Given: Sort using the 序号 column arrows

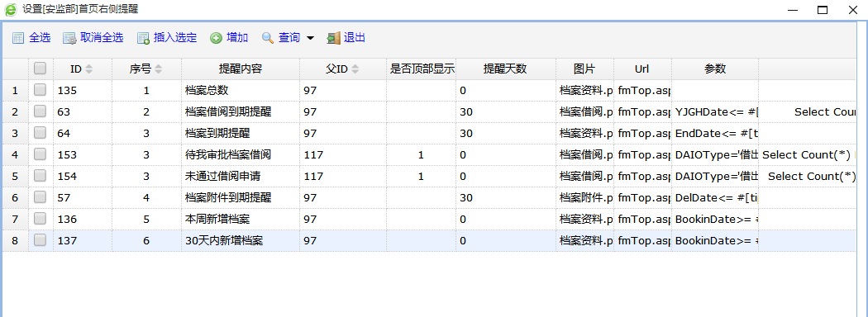Looking at the screenshot, I should (x=159, y=69).
